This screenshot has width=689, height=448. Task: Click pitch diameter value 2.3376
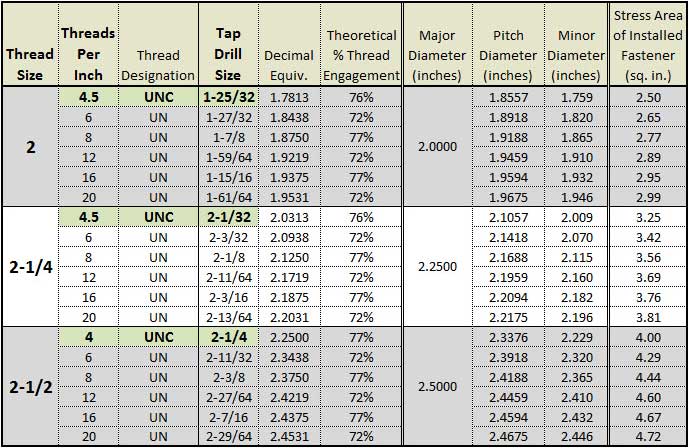tap(508, 337)
